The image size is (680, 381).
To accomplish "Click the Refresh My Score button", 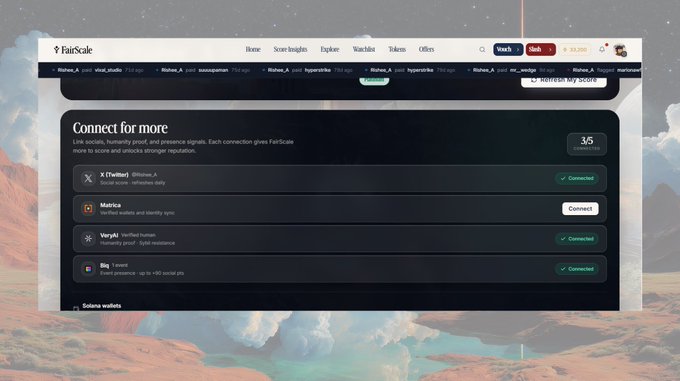I will [x=564, y=80].
